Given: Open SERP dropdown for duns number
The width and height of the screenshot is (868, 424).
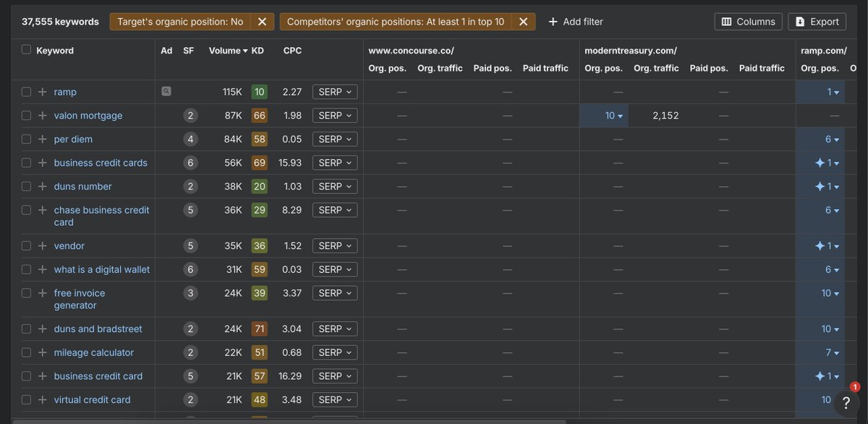Looking at the screenshot, I should (335, 187).
